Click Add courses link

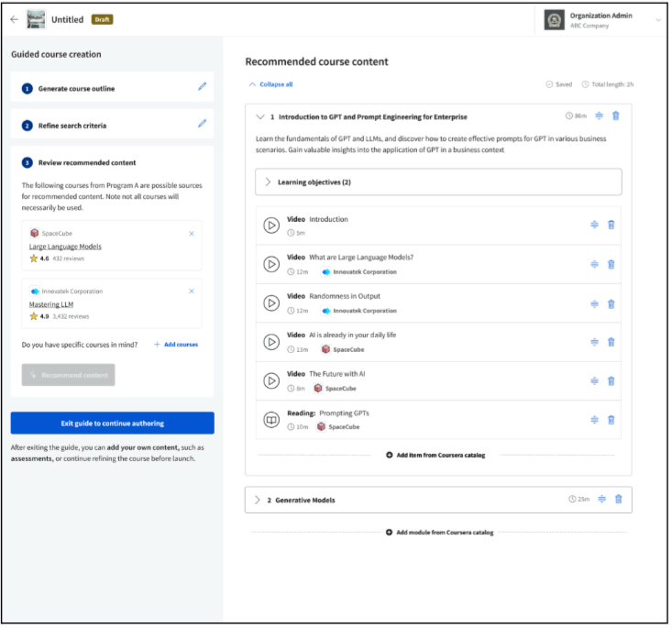176,345
